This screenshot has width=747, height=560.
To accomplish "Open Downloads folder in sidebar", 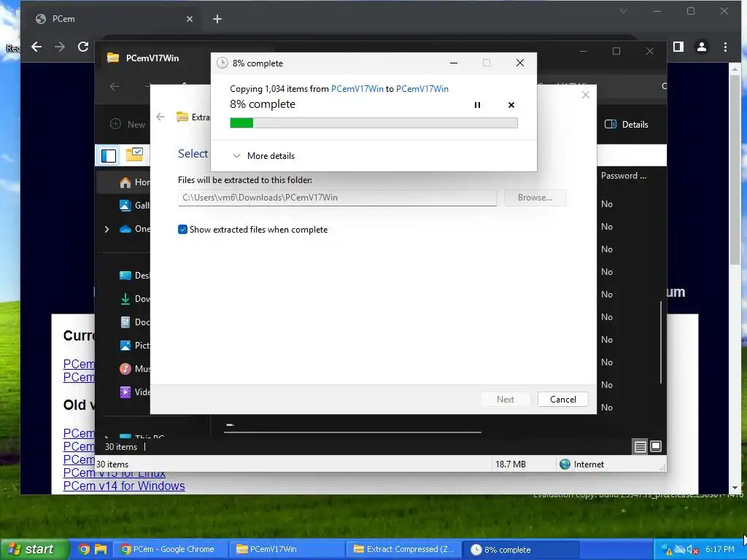I will [x=135, y=299].
